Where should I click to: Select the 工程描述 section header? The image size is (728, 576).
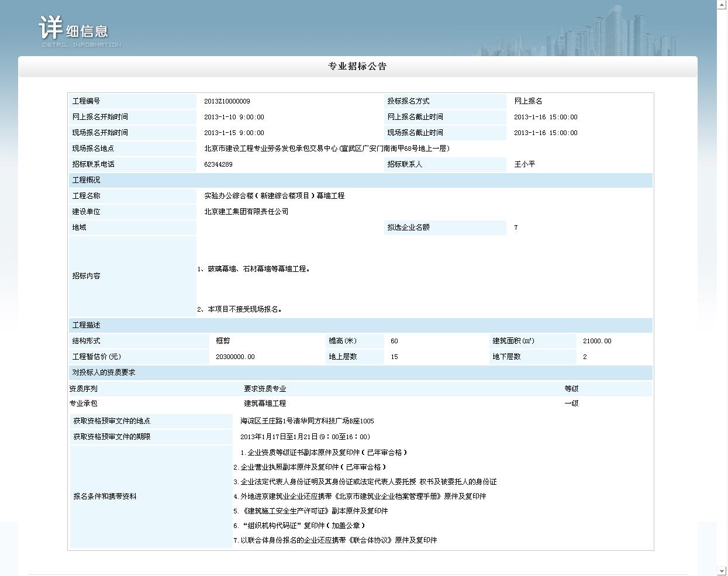(360, 325)
